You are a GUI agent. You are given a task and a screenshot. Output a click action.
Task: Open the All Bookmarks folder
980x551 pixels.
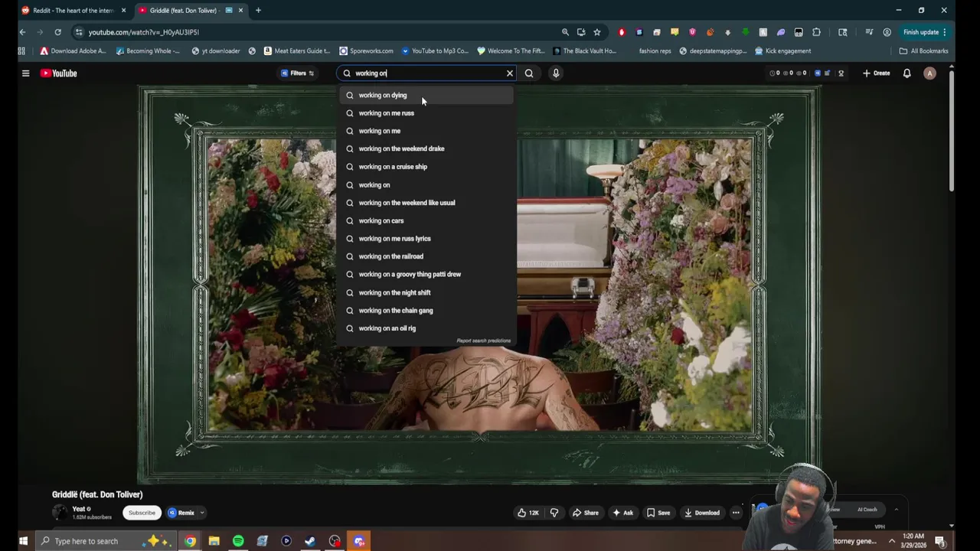coord(923,51)
